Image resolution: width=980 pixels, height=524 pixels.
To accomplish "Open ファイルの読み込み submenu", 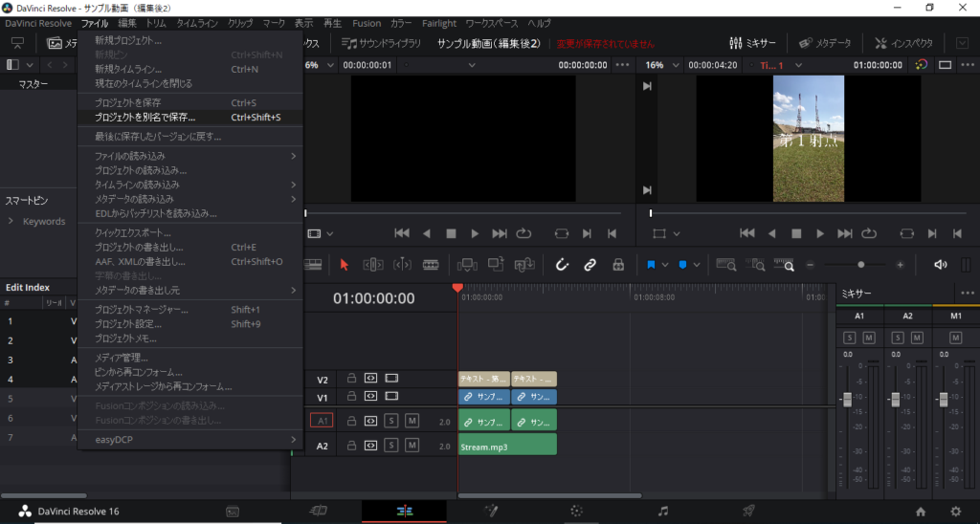I will pyautogui.click(x=190, y=156).
